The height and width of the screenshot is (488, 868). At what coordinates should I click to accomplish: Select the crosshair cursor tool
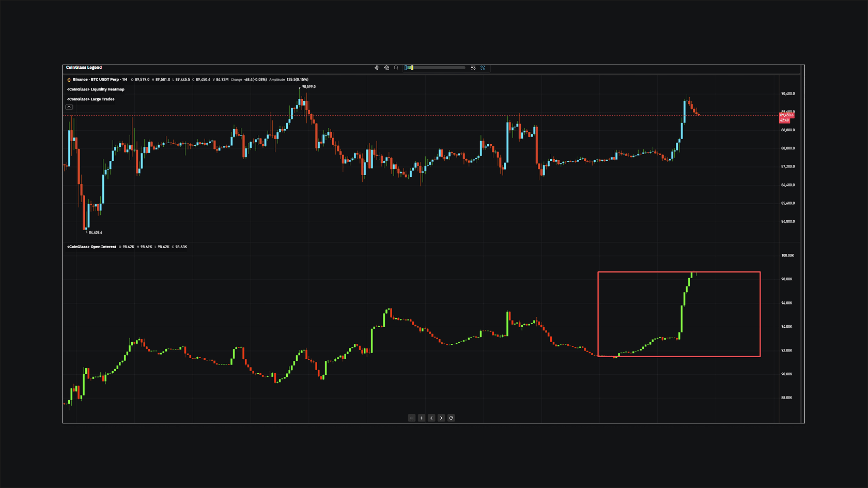pos(377,68)
